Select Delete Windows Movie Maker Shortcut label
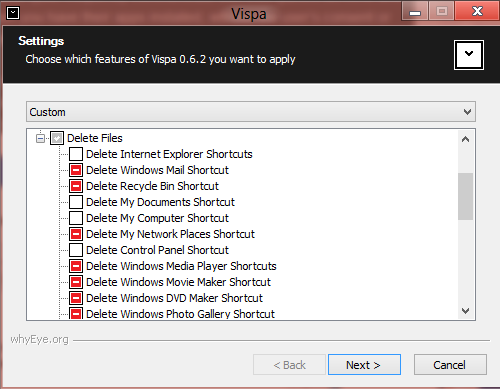The height and width of the screenshot is (389, 500). [178, 282]
